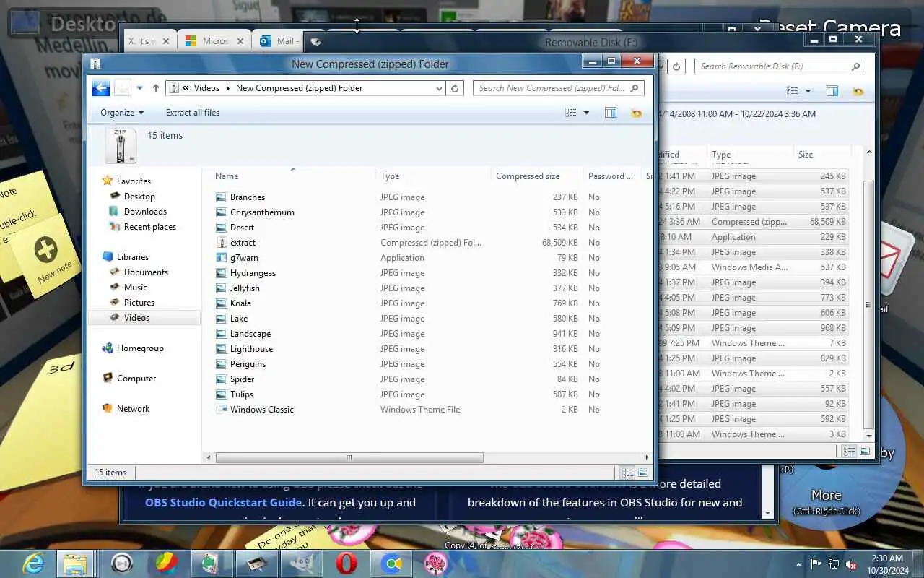This screenshot has height=578, width=924.
Task: Open help icon in Removable Disk window
Action: point(858,91)
